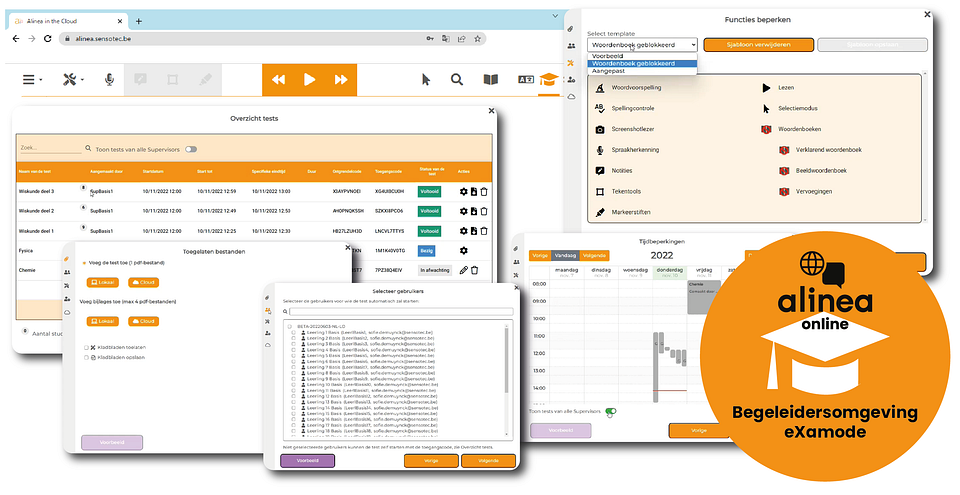Choose 'Woordenboek geblokkeerd' from the template list
Screen dimensions: 960x495
click(x=642, y=63)
